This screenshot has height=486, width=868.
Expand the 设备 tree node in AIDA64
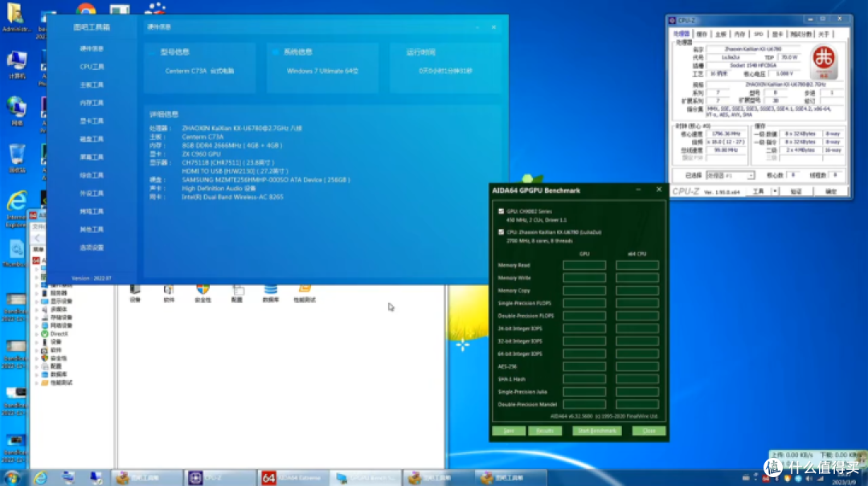click(x=38, y=342)
